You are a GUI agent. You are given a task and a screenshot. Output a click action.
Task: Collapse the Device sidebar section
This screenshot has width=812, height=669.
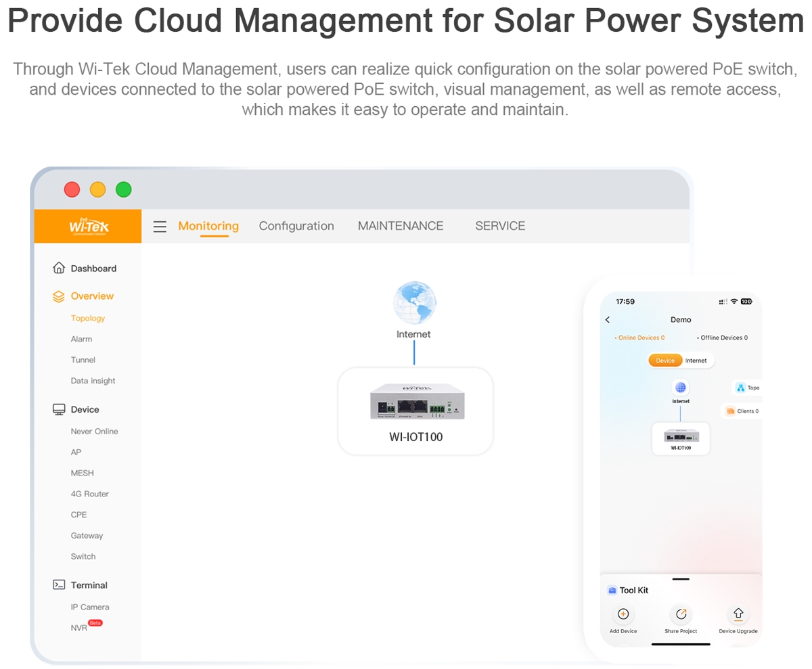pyautogui.click(x=85, y=410)
